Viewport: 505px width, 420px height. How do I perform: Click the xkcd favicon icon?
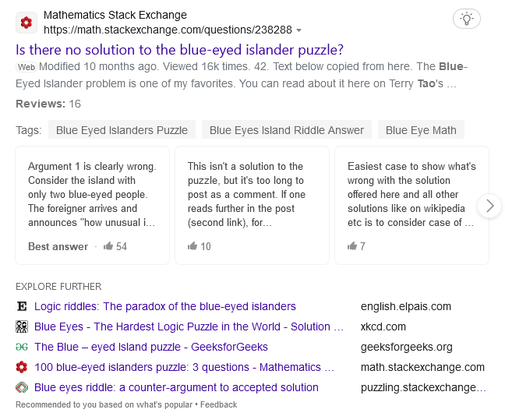point(22,326)
